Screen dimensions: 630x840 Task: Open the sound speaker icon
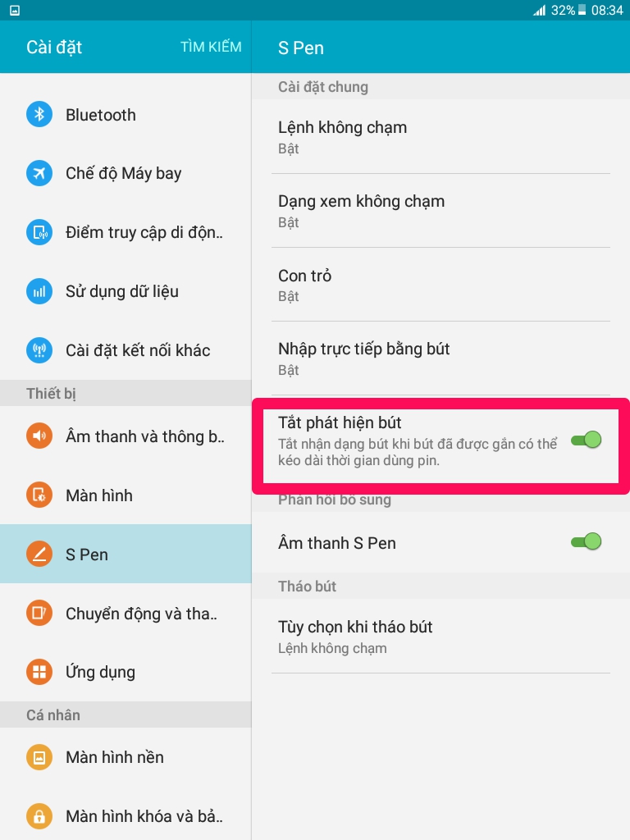point(39,436)
